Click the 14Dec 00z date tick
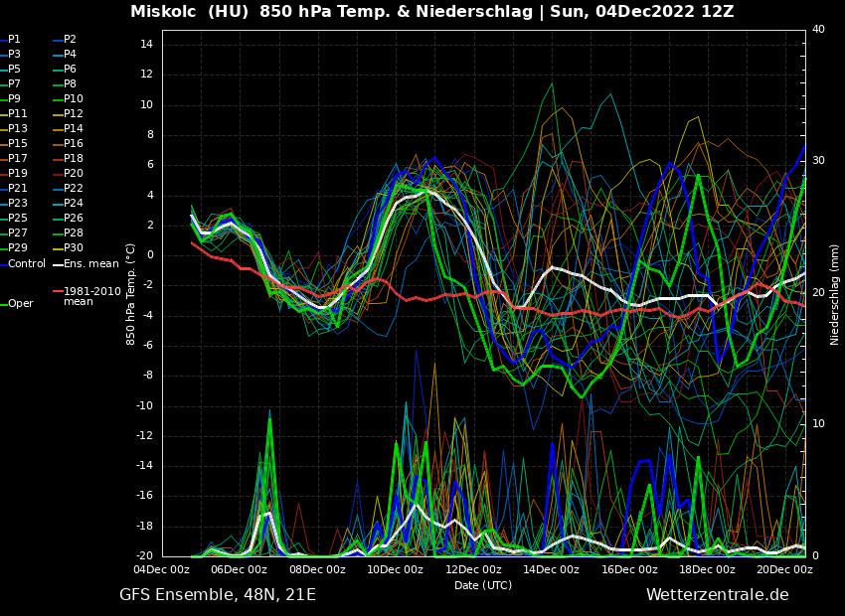The image size is (845, 616). [551, 570]
